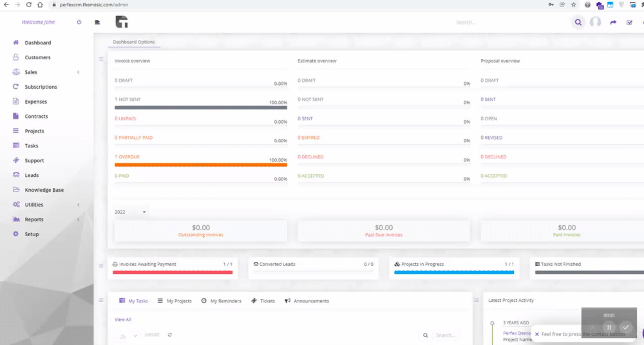Switch to the My Projects tab
Screen dimensions: 644x345
click(x=175, y=301)
